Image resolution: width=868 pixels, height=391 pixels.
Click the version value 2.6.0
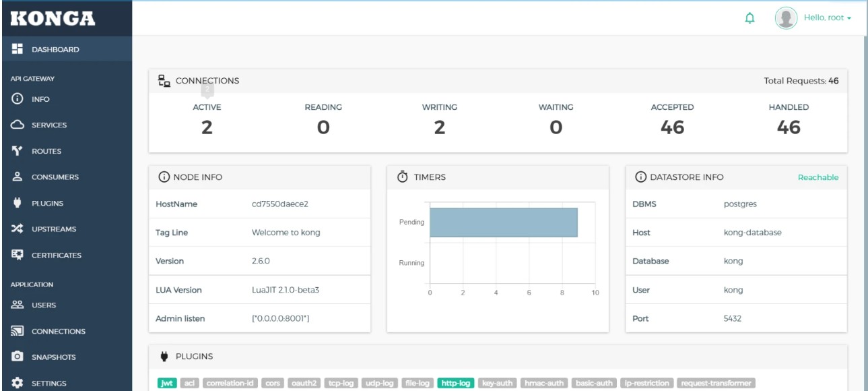[261, 261]
